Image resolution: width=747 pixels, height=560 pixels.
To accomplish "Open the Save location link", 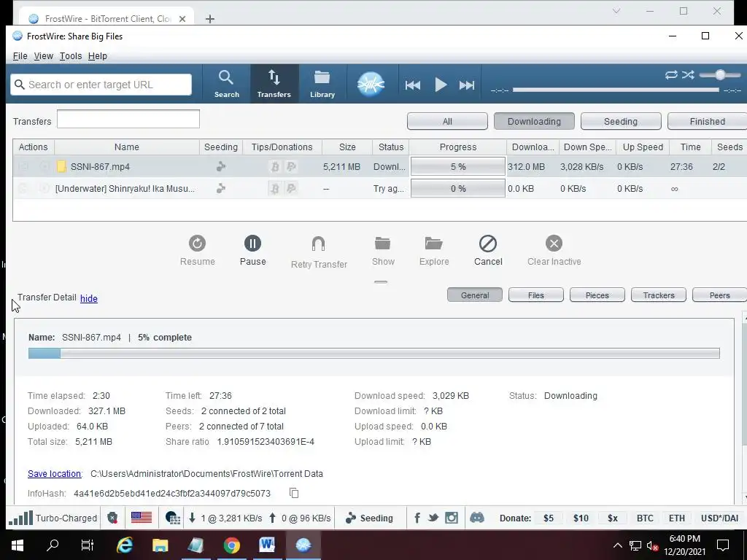I will tap(54, 474).
